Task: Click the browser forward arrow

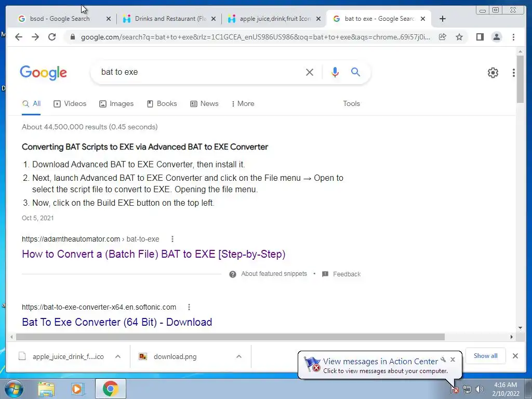Action: 35,37
